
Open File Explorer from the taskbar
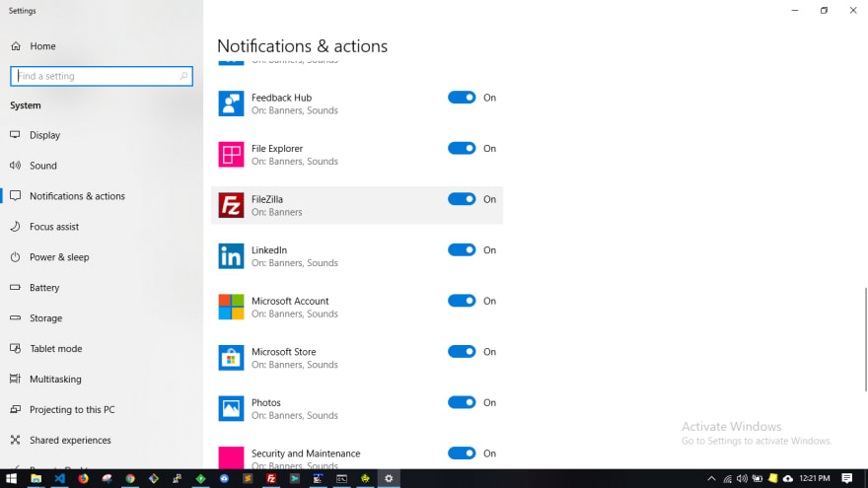click(x=36, y=478)
